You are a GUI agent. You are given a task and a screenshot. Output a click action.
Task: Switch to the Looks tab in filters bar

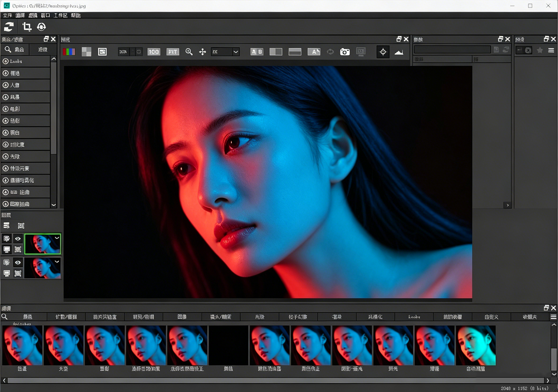(x=414, y=317)
